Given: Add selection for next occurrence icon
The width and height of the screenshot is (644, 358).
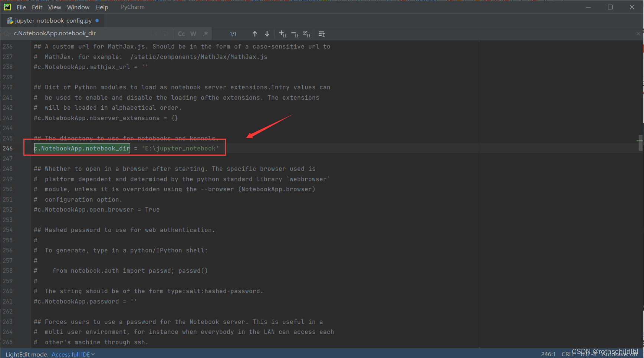Looking at the screenshot, I should 282,34.
